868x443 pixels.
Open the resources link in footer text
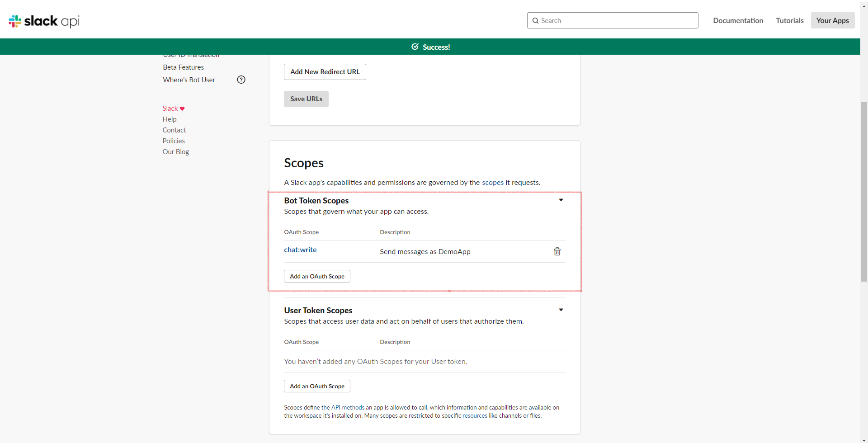tap(475, 415)
